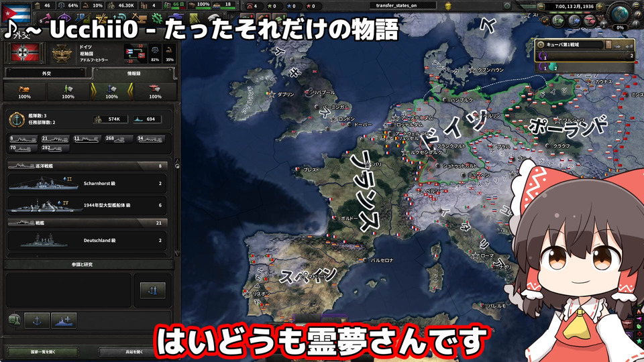Collapse the 巡洋戦艦 battlecruiser section header
Image resolution: width=644 pixels, height=362 pixels.
pos(87,166)
